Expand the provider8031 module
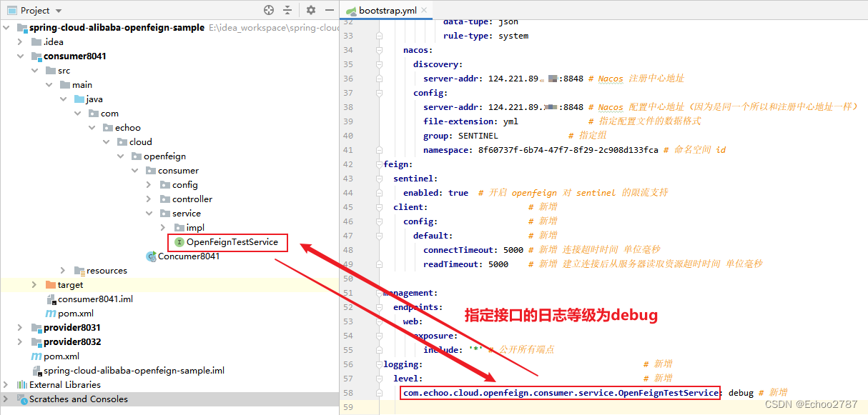The image size is (868, 415). pos(21,328)
